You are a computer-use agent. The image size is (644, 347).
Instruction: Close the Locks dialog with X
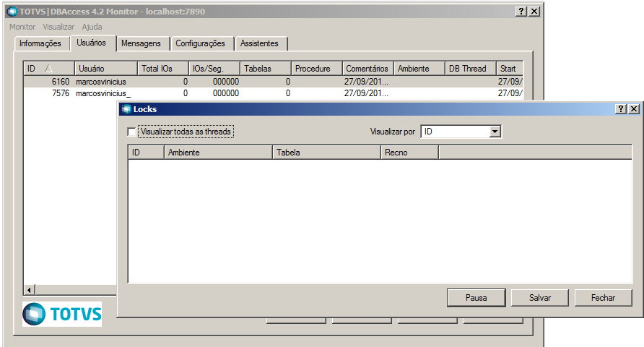634,109
